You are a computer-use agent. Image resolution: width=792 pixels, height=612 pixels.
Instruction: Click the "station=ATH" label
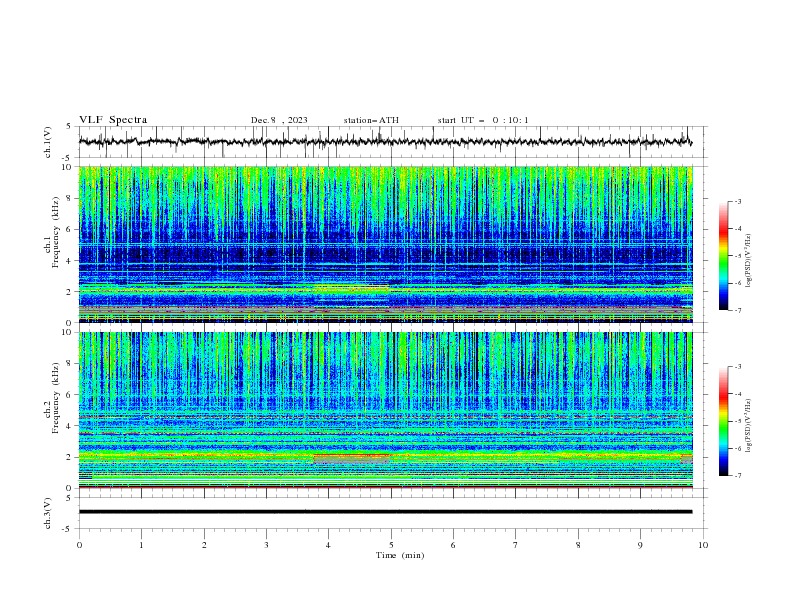pyautogui.click(x=371, y=120)
